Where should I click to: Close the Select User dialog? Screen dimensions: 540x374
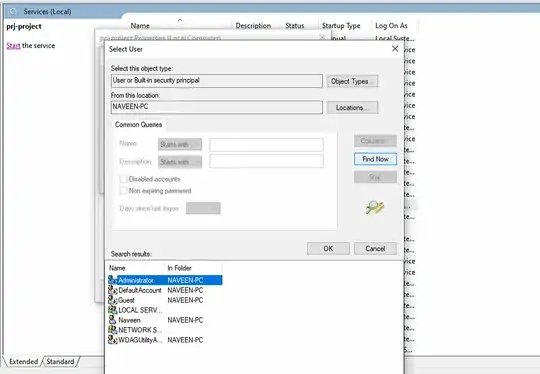click(x=395, y=49)
